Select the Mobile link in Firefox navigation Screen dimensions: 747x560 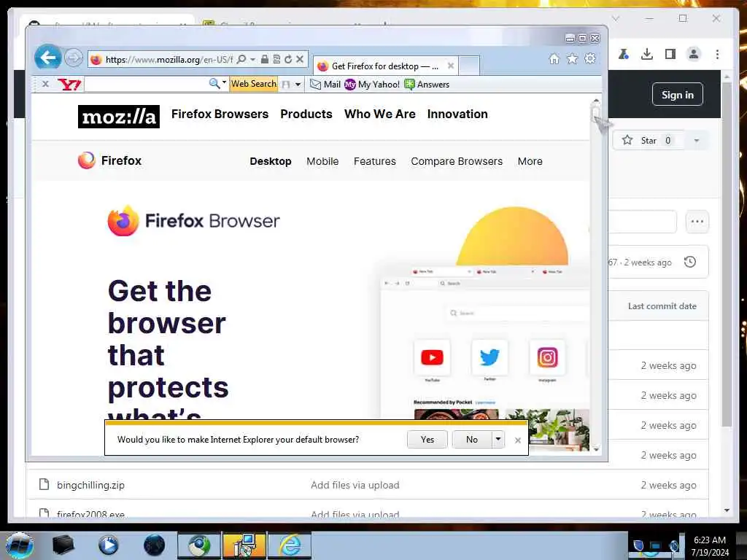322,161
